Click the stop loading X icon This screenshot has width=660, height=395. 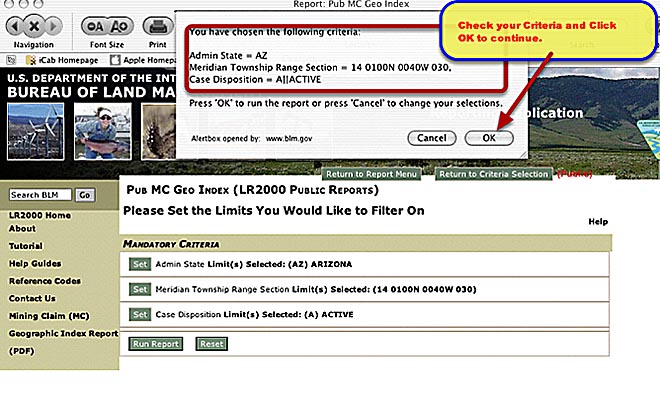34,27
